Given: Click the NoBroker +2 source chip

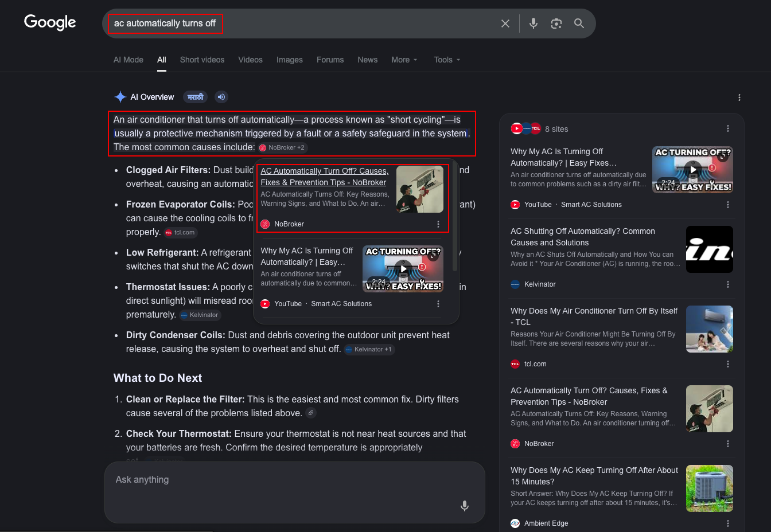Looking at the screenshot, I should (x=282, y=147).
